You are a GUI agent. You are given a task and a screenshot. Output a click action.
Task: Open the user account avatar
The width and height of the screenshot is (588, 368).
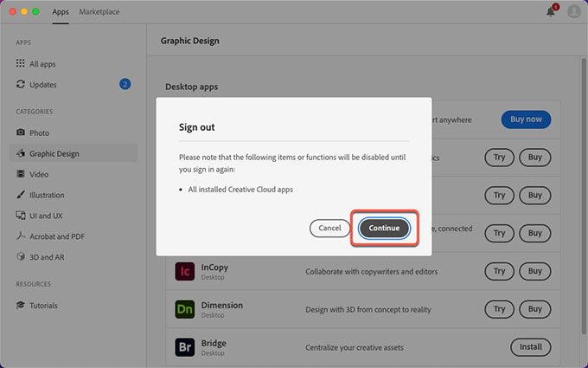tap(573, 11)
